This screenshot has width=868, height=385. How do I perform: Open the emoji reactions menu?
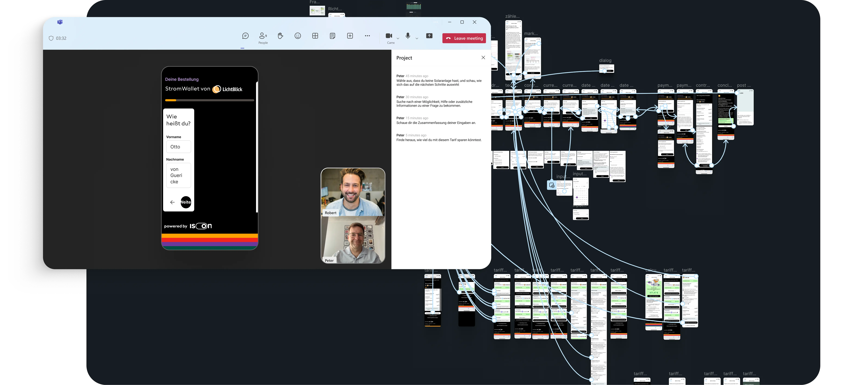point(297,36)
